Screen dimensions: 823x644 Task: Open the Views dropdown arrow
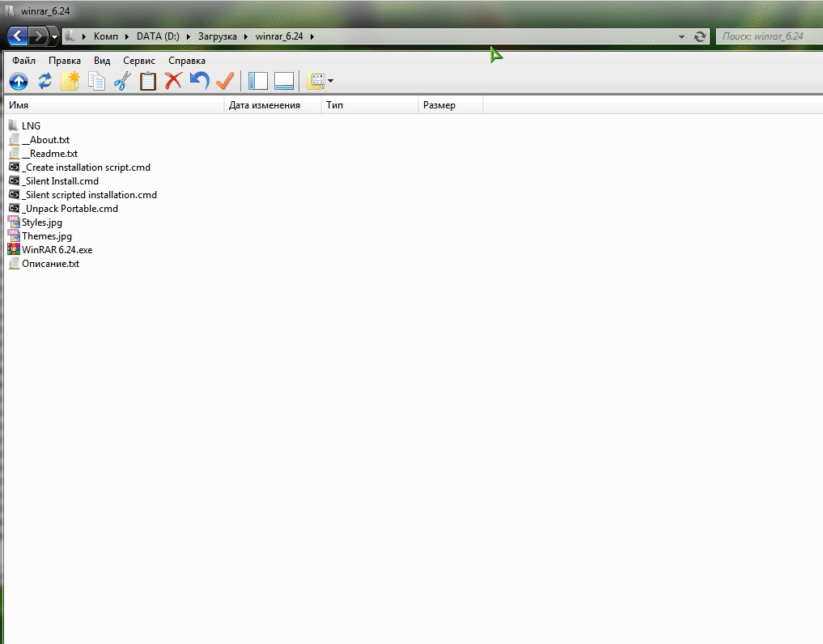(331, 81)
